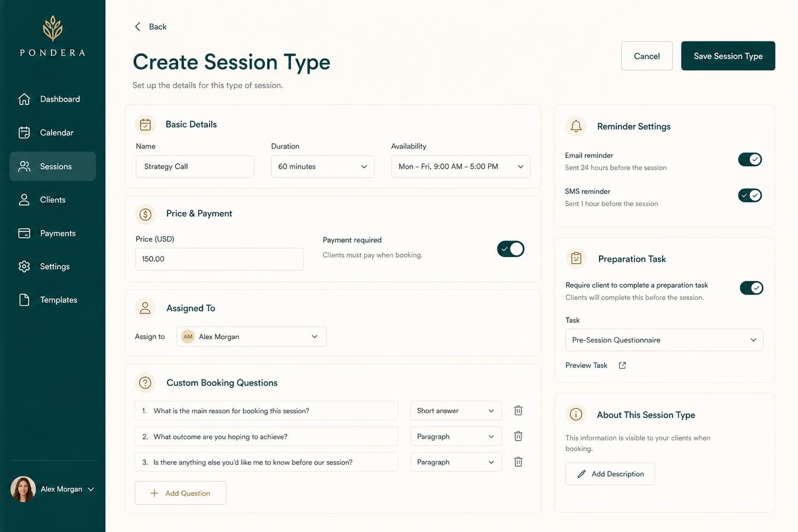This screenshot has width=798, height=532.
Task: Disable the Email reminder toggle
Action: coord(750,159)
